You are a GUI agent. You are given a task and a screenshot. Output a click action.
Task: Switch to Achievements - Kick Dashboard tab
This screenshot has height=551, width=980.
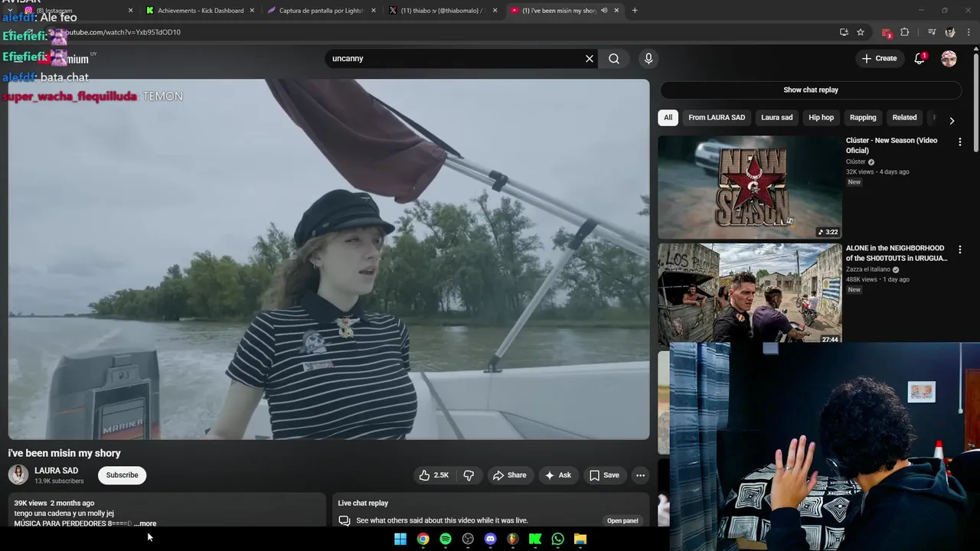pyautogui.click(x=201, y=11)
